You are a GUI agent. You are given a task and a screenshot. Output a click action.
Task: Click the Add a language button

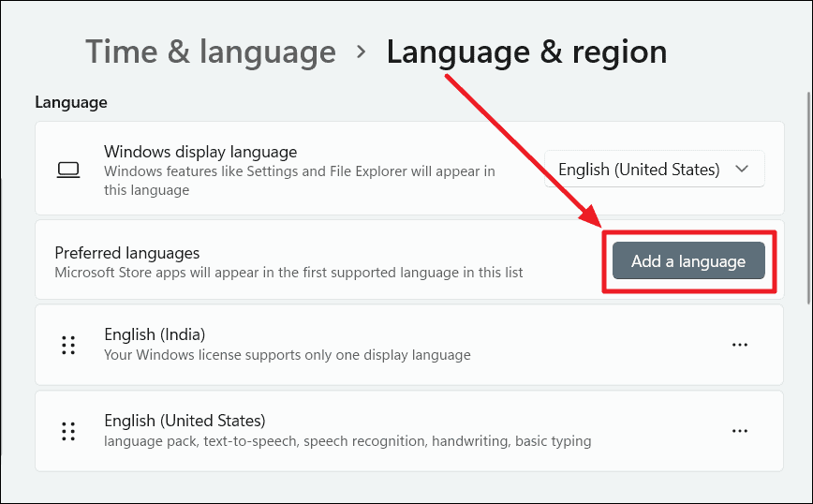688,260
